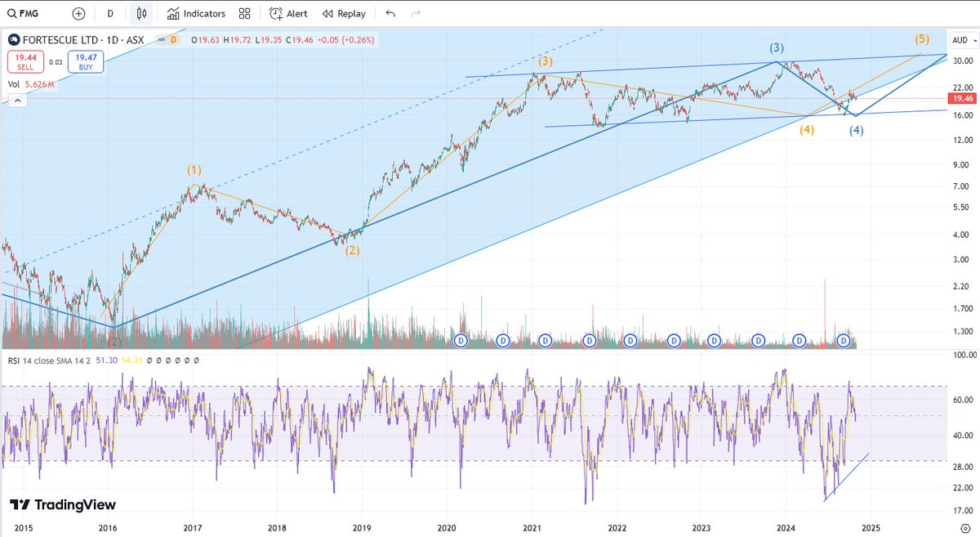The width and height of the screenshot is (980, 537).
Task: Undo the last chart action
Action: [390, 13]
